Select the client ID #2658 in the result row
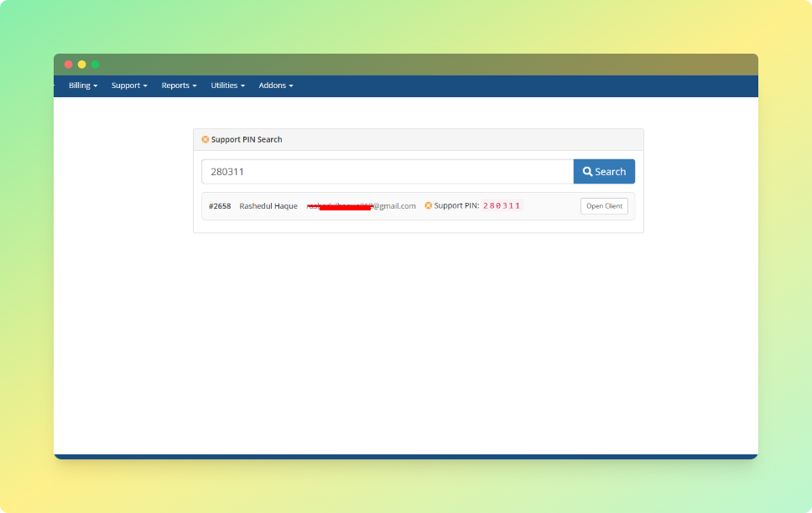 coord(219,205)
